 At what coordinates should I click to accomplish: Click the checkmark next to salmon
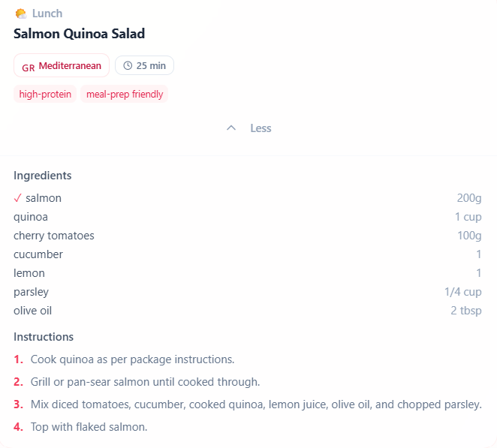point(18,198)
